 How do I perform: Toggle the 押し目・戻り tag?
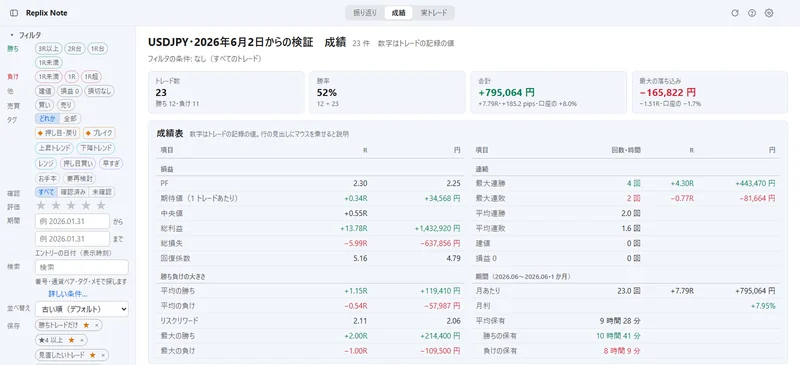[58, 133]
